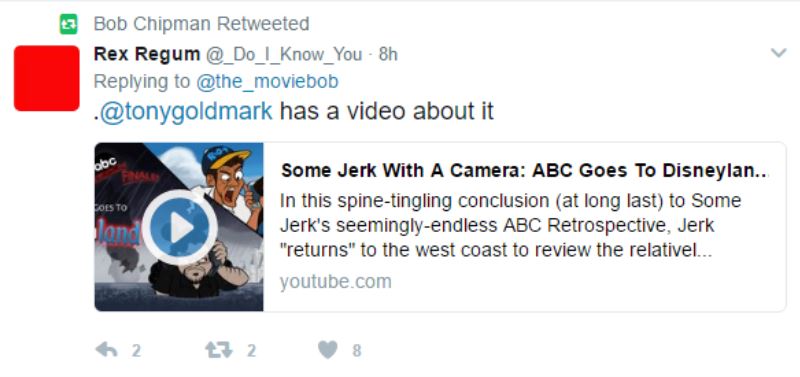This screenshot has height=377, width=800.
Task: Click the reply arrow icon
Action: click(x=106, y=350)
